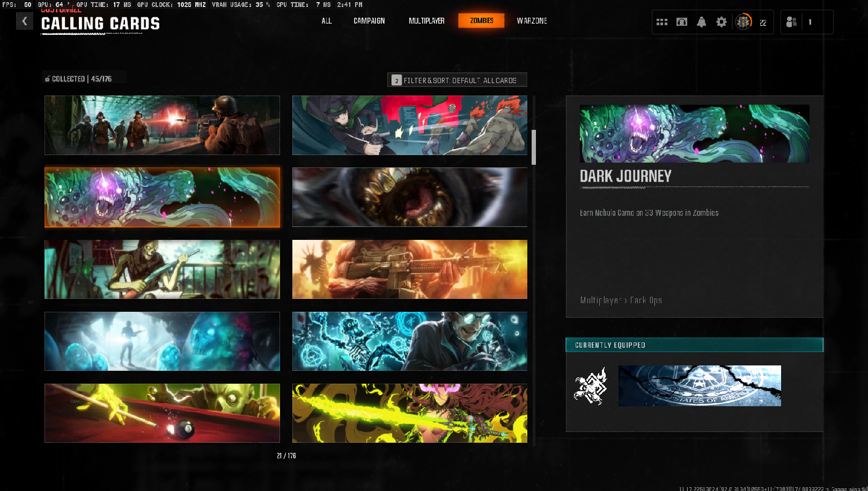The image size is (868, 491).
Task: Click the Earn Nebula Camo description
Action: click(x=649, y=213)
